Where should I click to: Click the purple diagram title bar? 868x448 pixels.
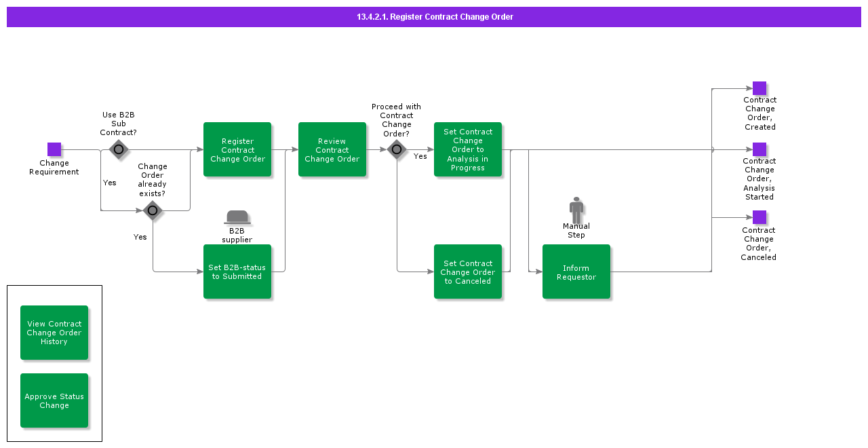pos(434,17)
